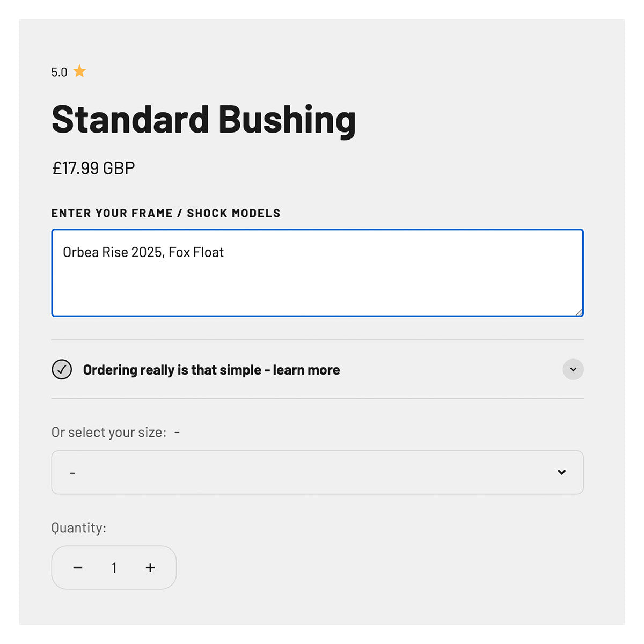Click the £17.99 GBP price
The height and width of the screenshot is (644, 644).
[x=93, y=168]
